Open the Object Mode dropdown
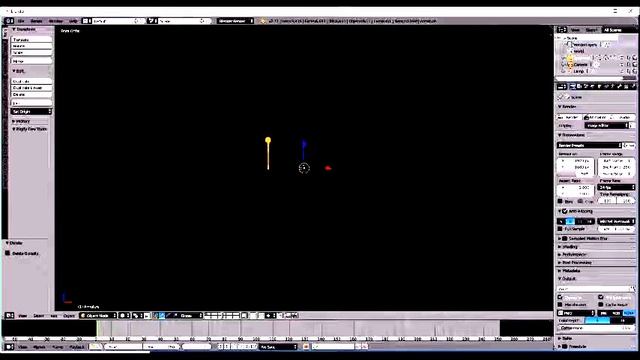The image size is (640, 360). [x=98, y=316]
